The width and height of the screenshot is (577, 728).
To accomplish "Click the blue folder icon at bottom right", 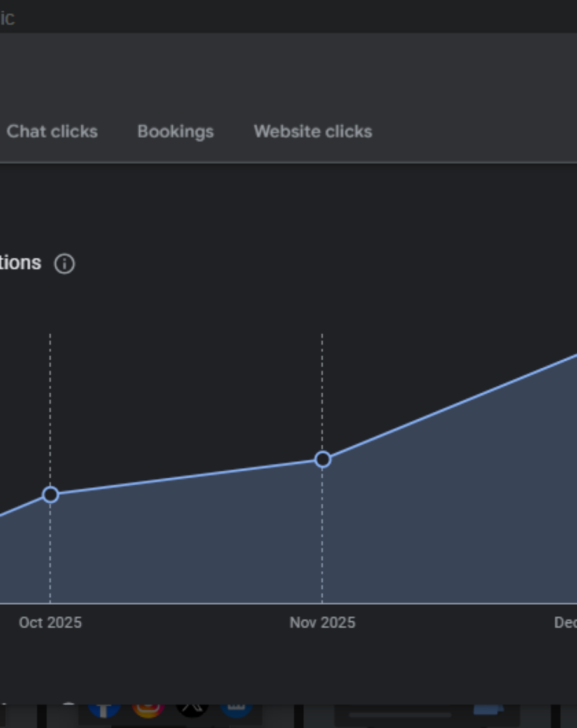I will (x=488, y=710).
